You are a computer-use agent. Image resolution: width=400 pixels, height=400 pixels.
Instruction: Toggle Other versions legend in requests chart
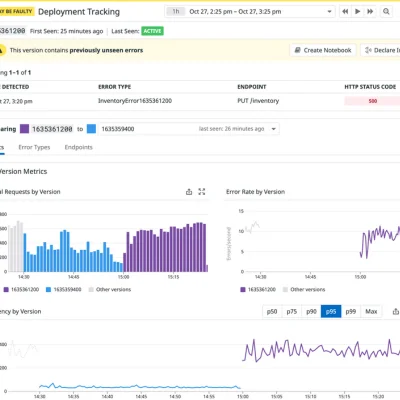point(110,289)
